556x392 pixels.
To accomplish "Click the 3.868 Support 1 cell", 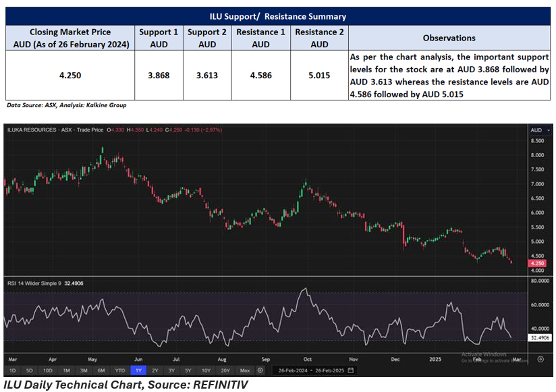I will click(159, 75).
